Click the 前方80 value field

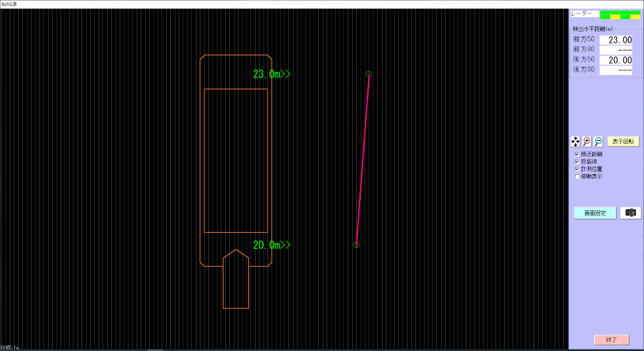pyautogui.click(x=616, y=50)
